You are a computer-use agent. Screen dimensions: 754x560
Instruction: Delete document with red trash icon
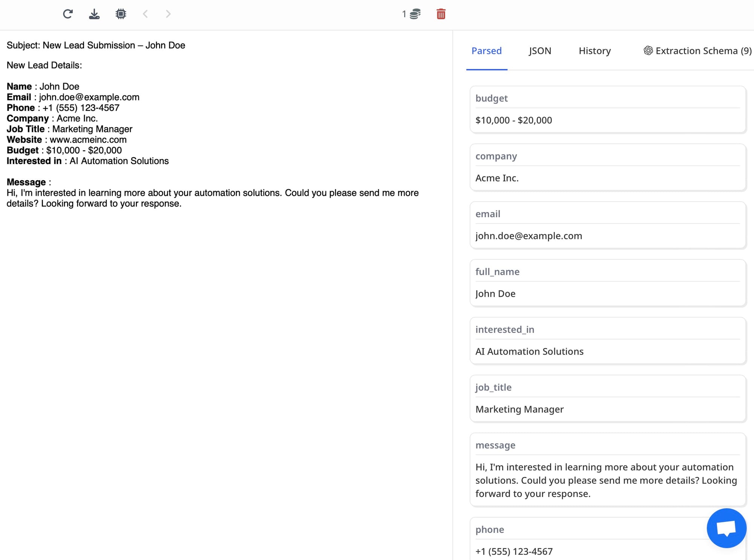441,14
